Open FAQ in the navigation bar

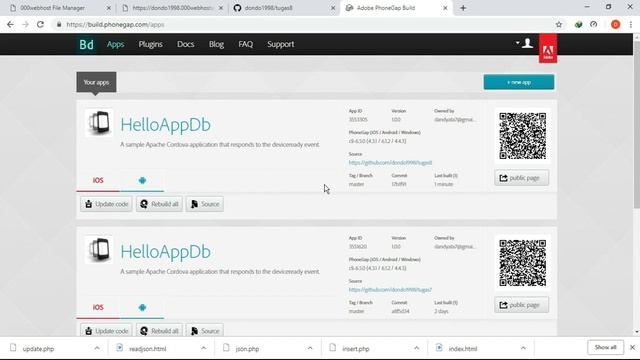pyautogui.click(x=246, y=44)
